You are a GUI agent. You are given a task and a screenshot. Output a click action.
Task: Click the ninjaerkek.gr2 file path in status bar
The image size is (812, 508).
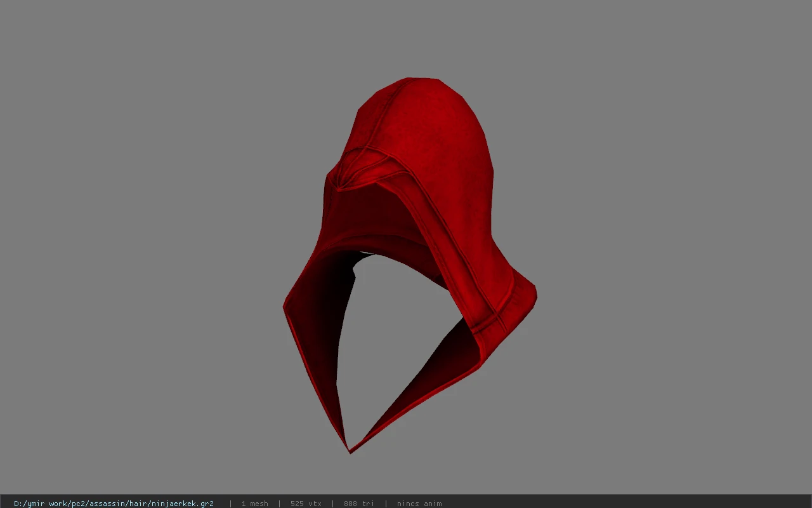(x=114, y=504)
